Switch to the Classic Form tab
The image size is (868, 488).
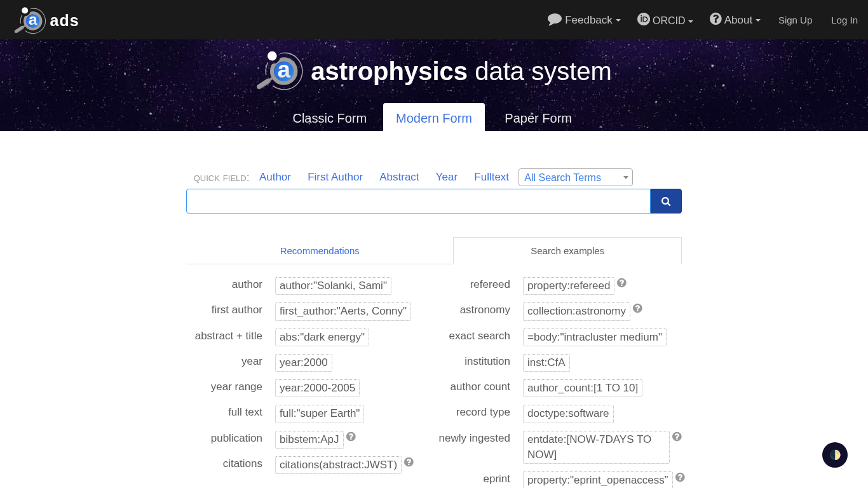tap(329, 118)
